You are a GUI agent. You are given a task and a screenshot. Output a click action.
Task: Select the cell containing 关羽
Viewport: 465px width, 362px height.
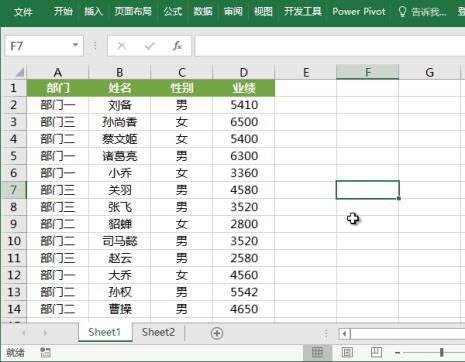click(x=120, y=190)
